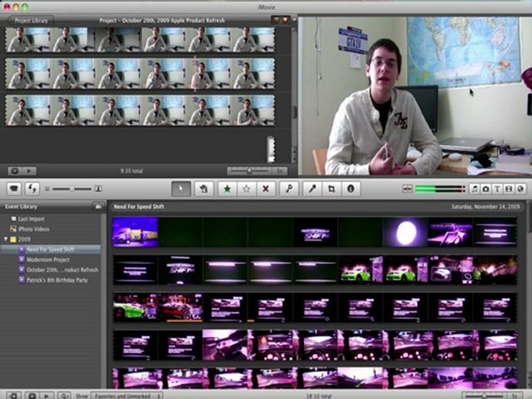Open the titles browser T icon

[497, 189]
